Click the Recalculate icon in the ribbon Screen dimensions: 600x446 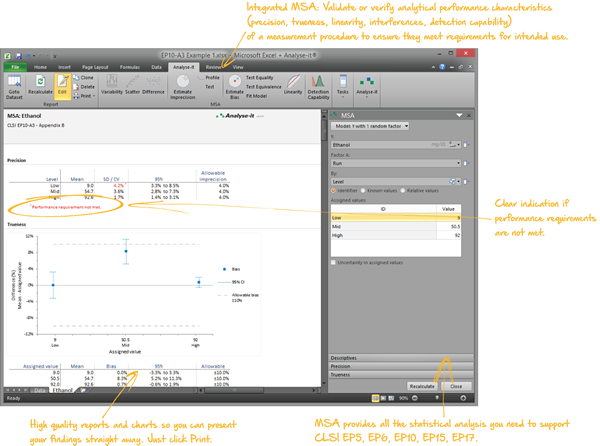point(40,85)
